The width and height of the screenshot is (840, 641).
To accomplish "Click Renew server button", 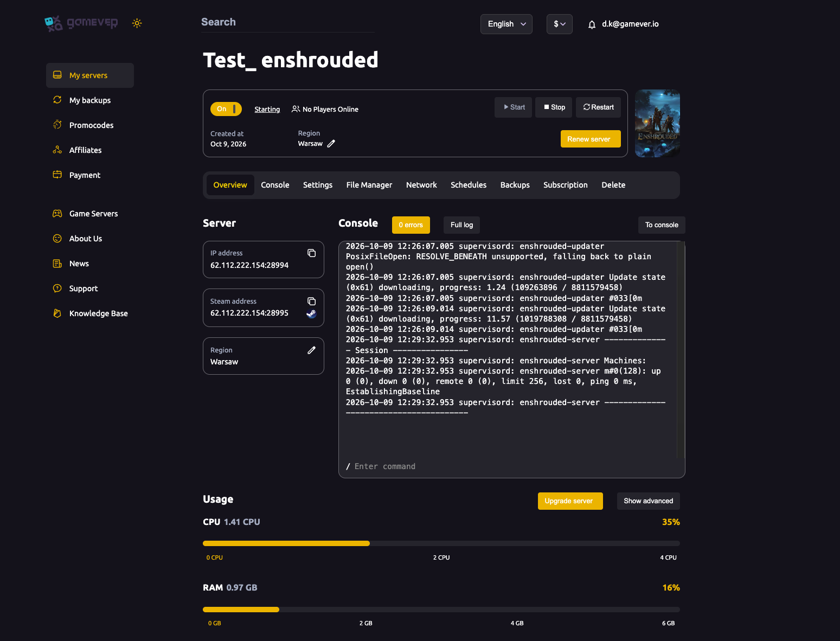I will pyautogui.click(x=591, y=139).
